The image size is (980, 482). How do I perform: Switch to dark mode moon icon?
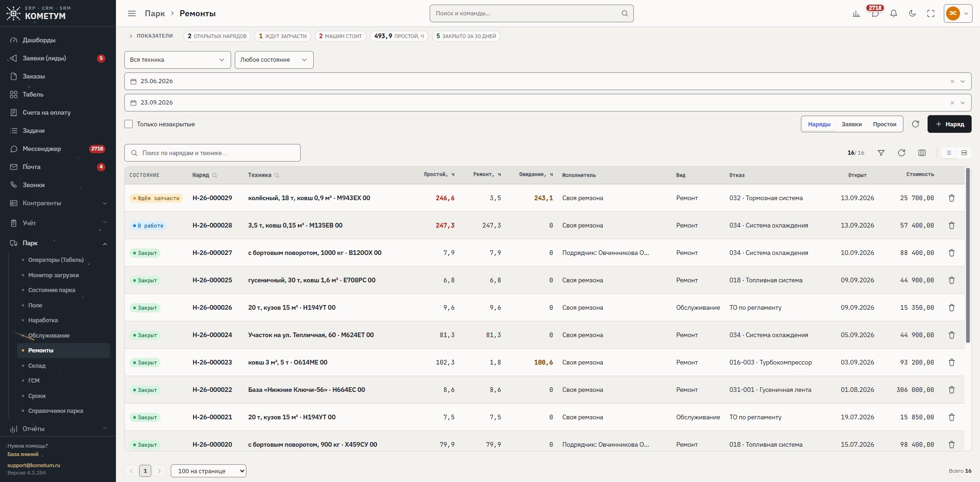pos(912,13)
